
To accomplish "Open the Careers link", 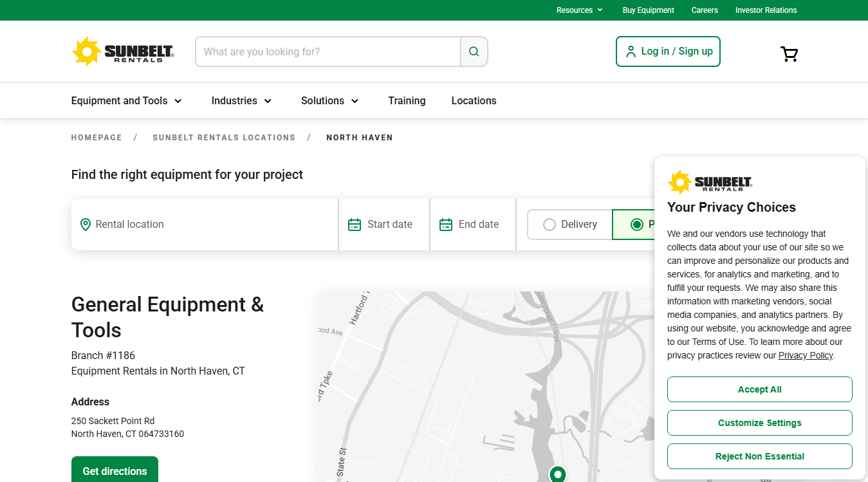I will [705, 10].
